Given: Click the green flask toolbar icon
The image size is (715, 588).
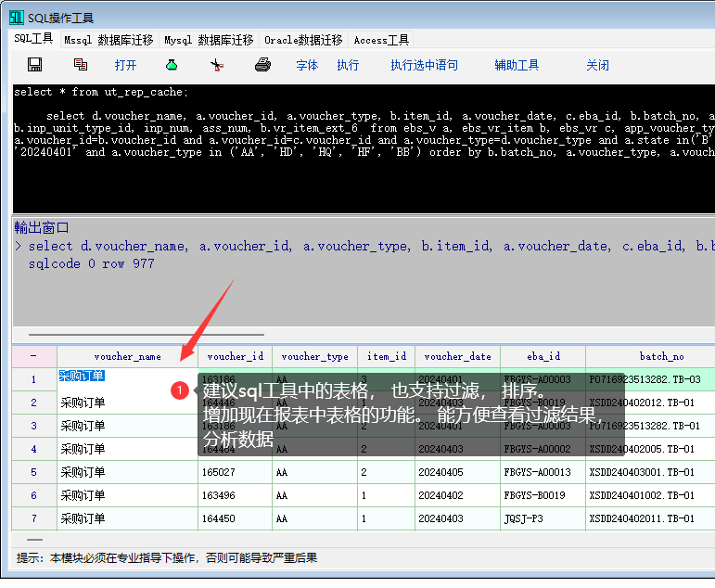Looking at the screenshot, I should click(171, 65).
